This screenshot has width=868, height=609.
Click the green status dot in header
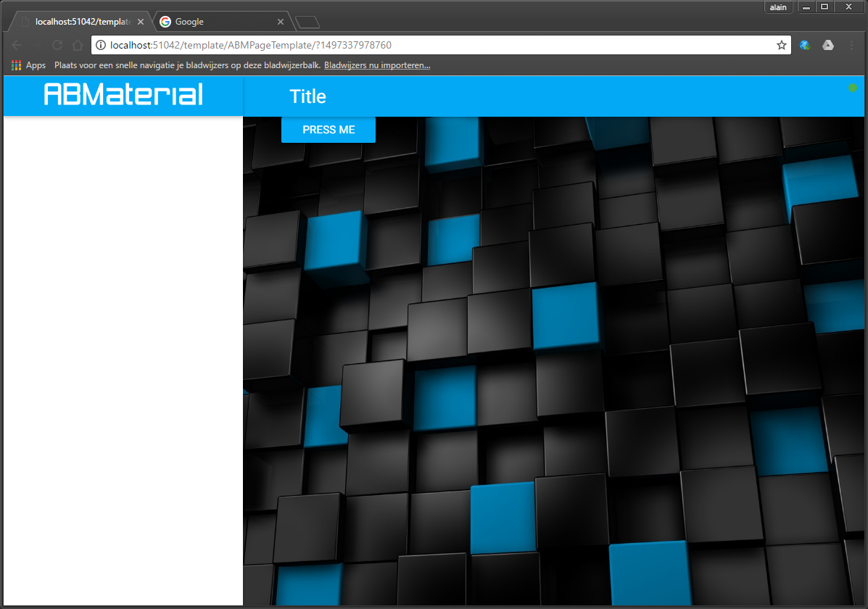(x=853, y=88)
